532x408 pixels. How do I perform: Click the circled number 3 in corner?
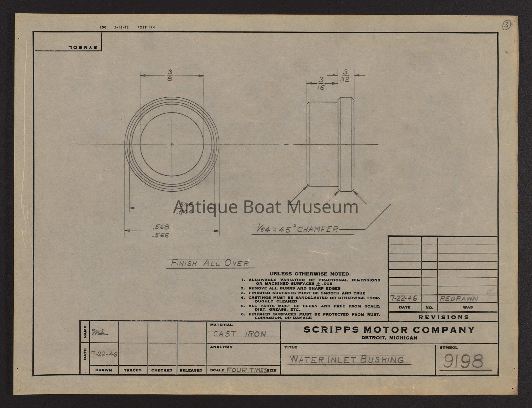[x=507, y=25]
